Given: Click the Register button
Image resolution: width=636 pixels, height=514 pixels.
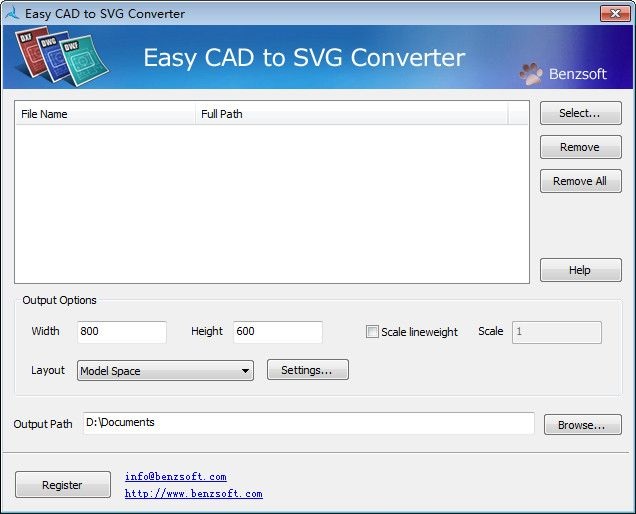Looking at the screenshot, I should [63, 485].
